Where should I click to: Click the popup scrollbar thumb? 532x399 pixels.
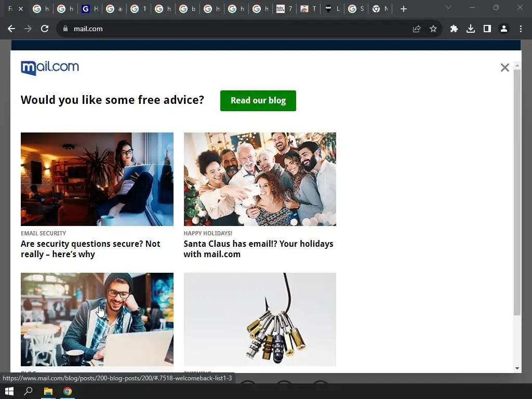pos(517,193)
